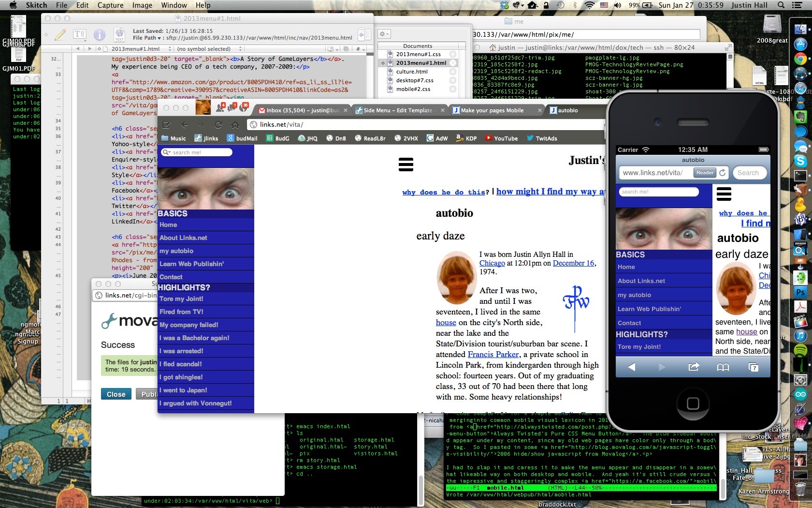The width and height of the screenshot is (812, 508).
Task: Tap reload icon in iPhone Safari address bar
Action: pyautogui.click(x=723, y=173)
